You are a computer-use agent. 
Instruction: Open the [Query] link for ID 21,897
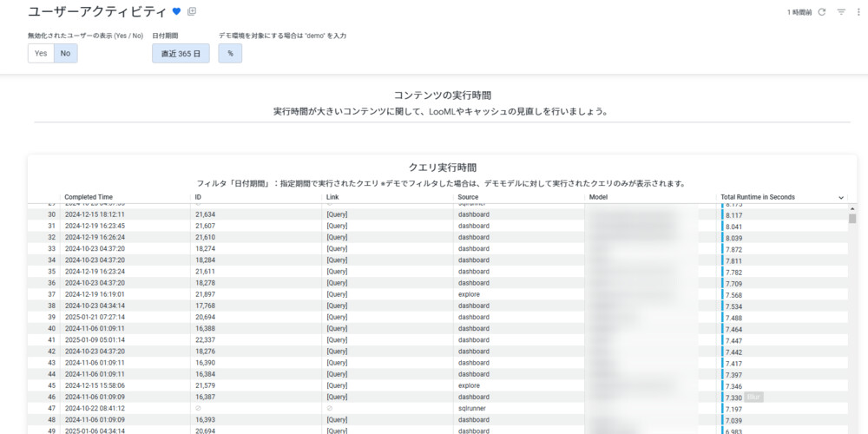337,294
